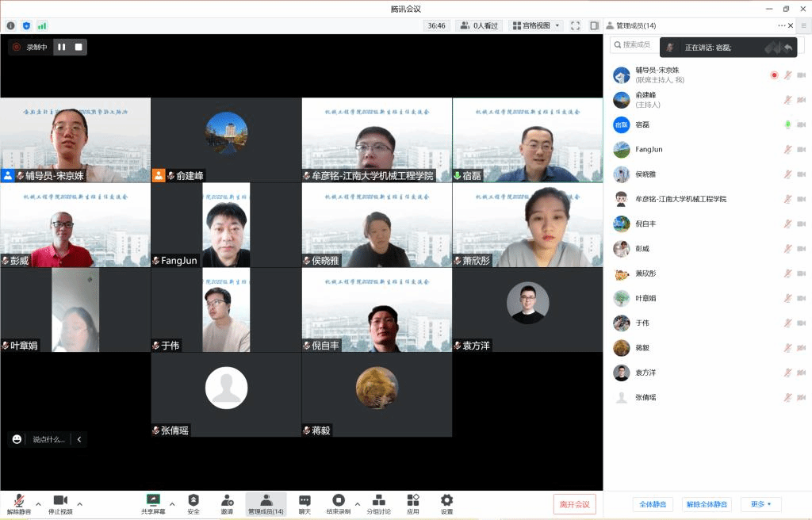Open the Settings gear (设置)
Image resolution: width=812 pixels, height=520 pixels.
coord(446,503)
